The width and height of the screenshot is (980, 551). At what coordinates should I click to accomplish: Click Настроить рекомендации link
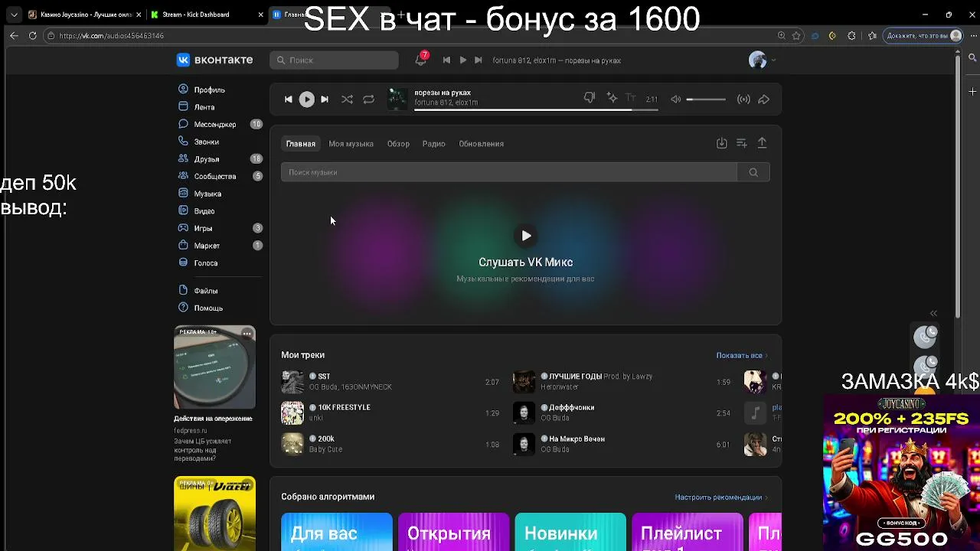click(x=720, y=497)
